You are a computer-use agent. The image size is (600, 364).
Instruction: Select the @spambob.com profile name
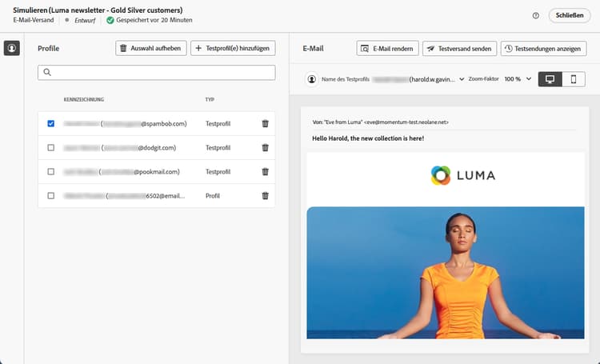125,124
